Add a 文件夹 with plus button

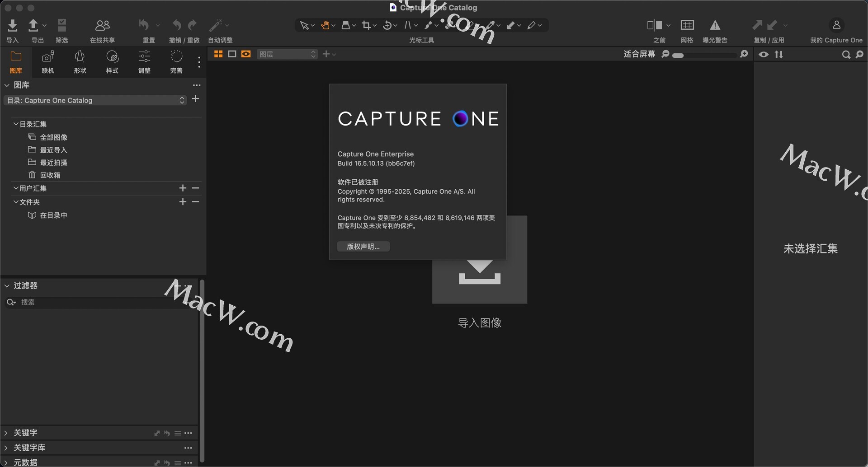point(183,202)
